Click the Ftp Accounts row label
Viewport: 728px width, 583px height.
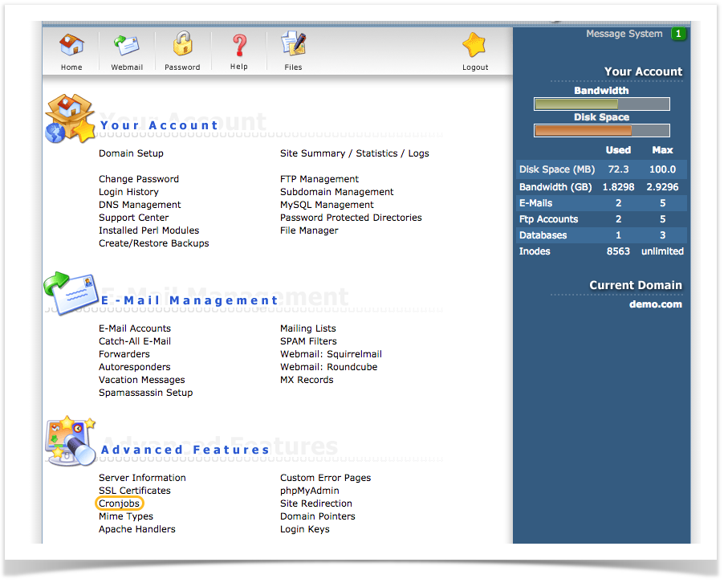click(x=548, y=219)
